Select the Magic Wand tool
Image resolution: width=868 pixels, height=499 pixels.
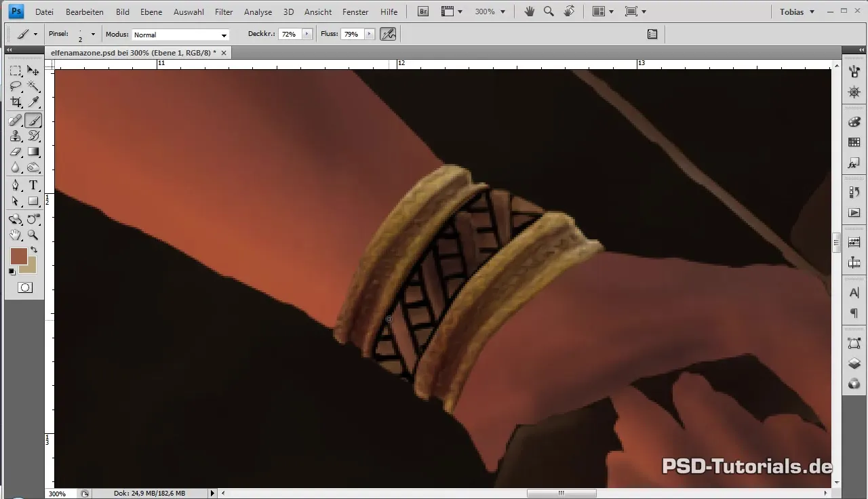tap(33, 86)
